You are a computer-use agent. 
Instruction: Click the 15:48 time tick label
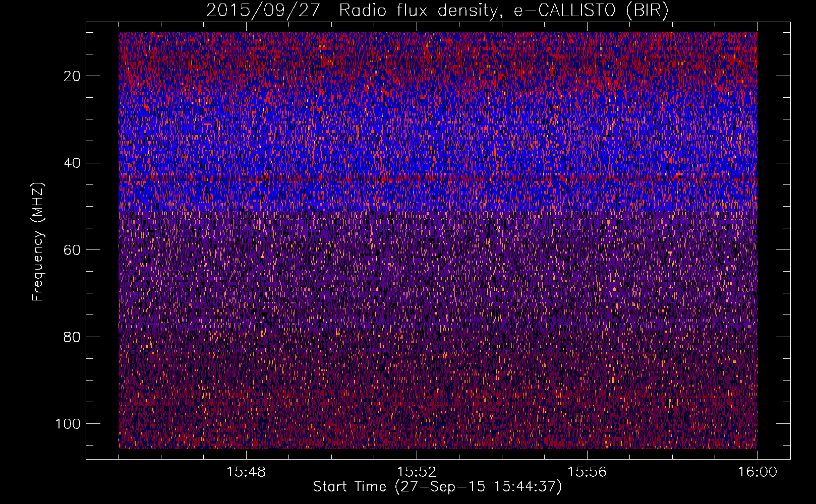pos(246,472)
